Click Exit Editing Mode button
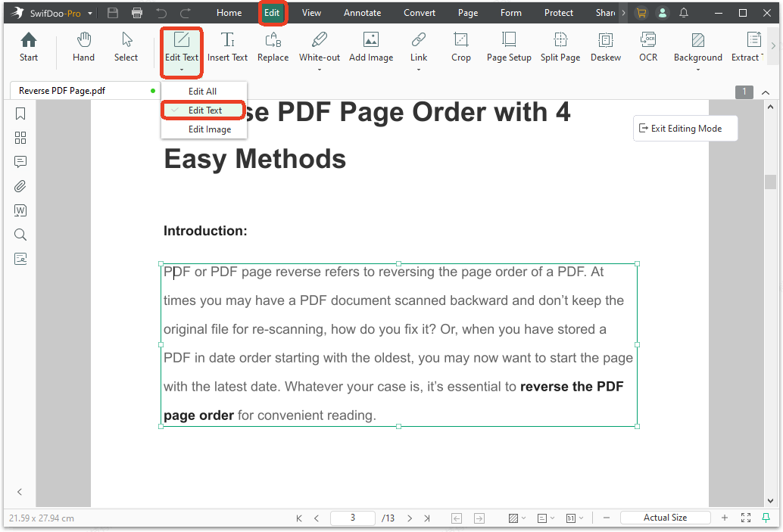This screenshot has width=783, height=532. (x=685, y=128)
